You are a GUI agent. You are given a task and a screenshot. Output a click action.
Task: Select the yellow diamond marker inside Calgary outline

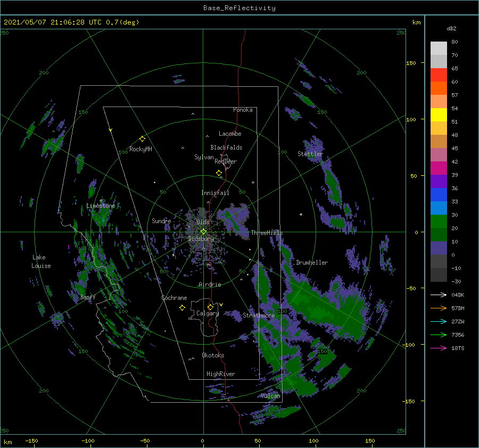(x=210, y=307)
